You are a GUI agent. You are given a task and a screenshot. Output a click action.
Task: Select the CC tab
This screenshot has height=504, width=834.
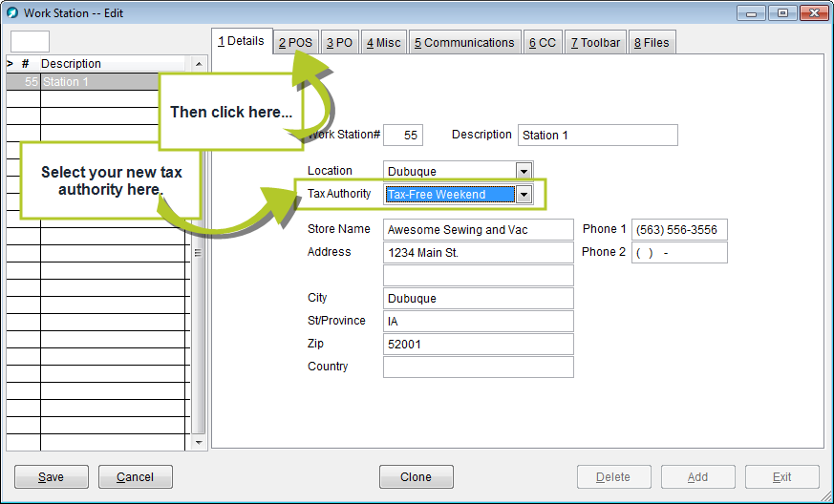tap(542, 43)
